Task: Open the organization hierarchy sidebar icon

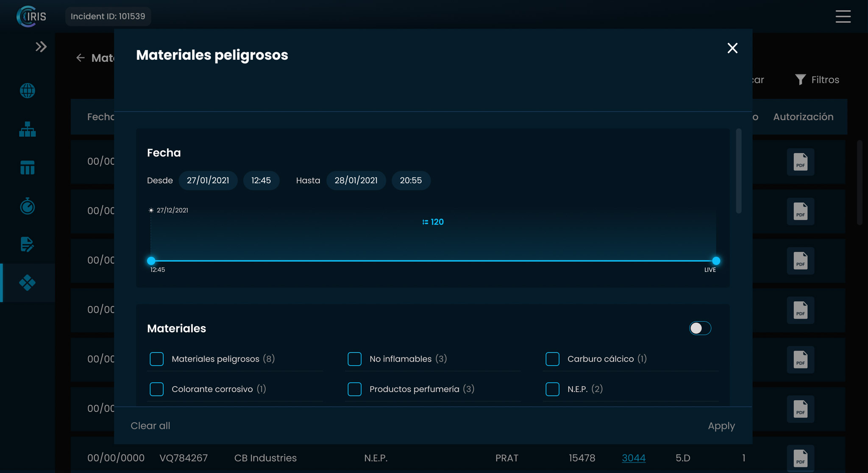Action: click(x=27, y=129)
